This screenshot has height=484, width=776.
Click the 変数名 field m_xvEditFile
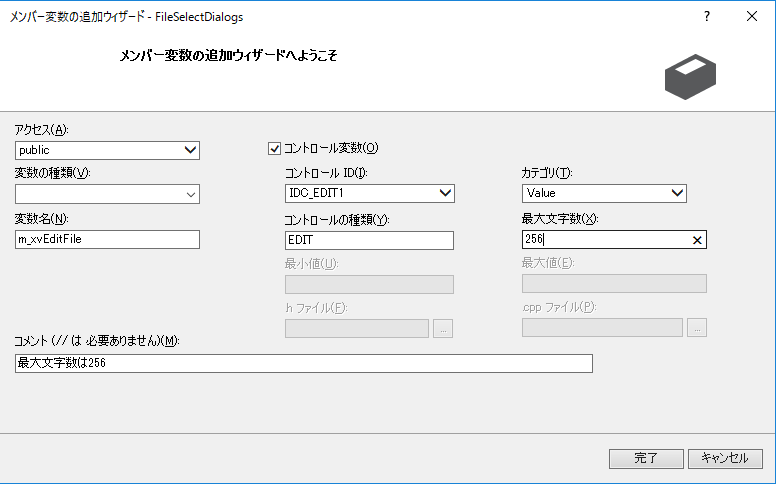point(107,239)
